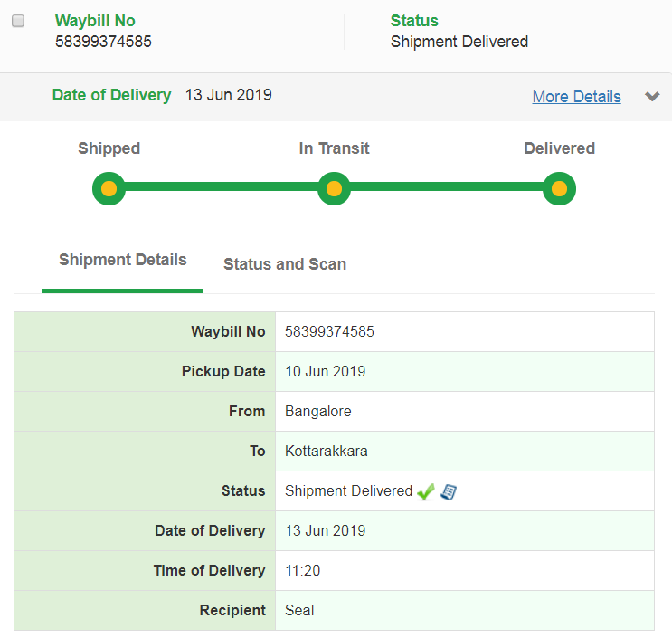Click the progress bar between In Transit and Delivered
Viewport: 672px width, 638px height.
(447, 189)
